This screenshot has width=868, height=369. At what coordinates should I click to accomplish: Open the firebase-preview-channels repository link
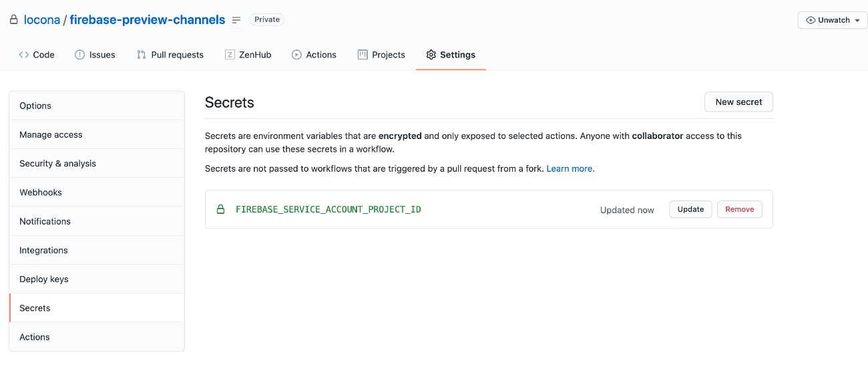(148, 20)
